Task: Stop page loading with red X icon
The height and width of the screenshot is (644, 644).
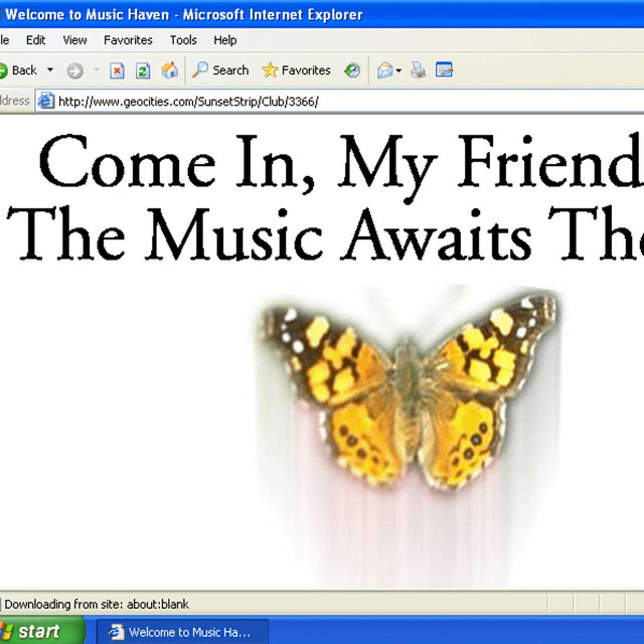Action: pos(117,71)
